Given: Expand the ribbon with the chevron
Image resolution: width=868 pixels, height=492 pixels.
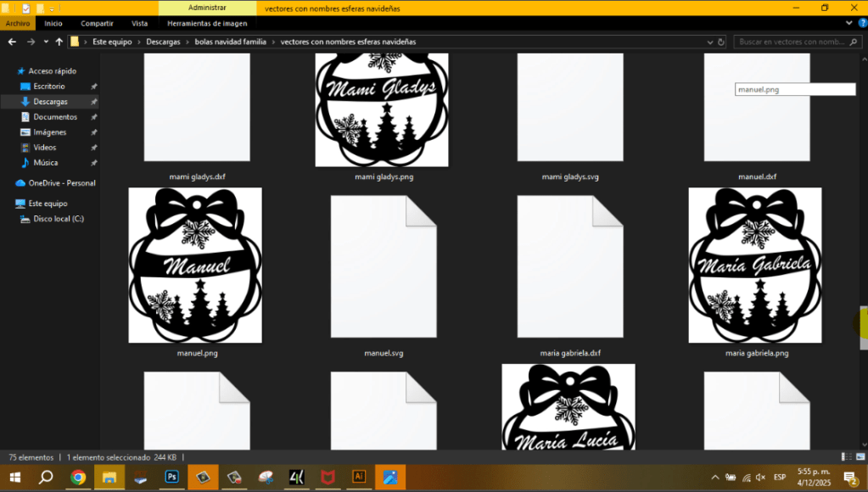Looking at the screenshot, I should click(x=848, y=24).
